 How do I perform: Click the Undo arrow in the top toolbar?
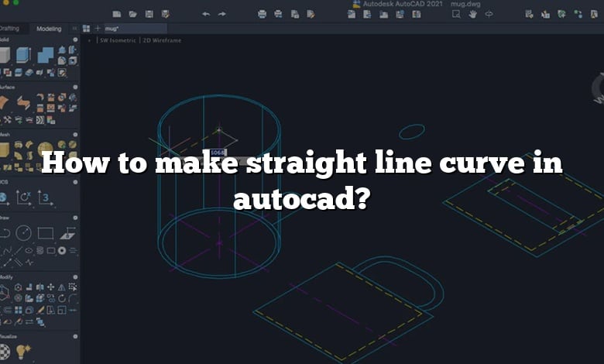206,14
